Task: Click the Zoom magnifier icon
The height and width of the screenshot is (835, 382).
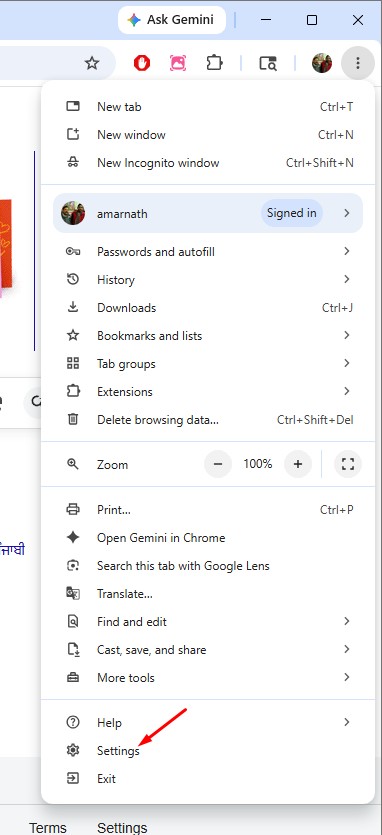Action: tap(73, 464)
